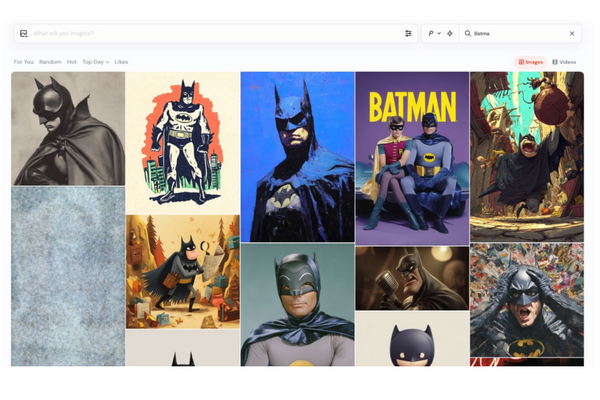This screenshot has height=400, width=600.
Task: Open the P personalization dropdown
Action: pyautogui.click(x=434, y=34)
